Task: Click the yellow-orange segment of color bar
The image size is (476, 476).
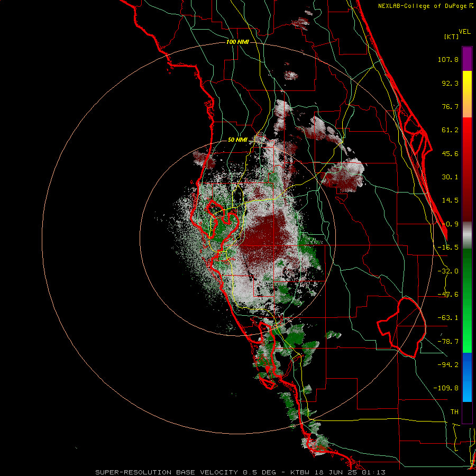Action: [467, 94]
